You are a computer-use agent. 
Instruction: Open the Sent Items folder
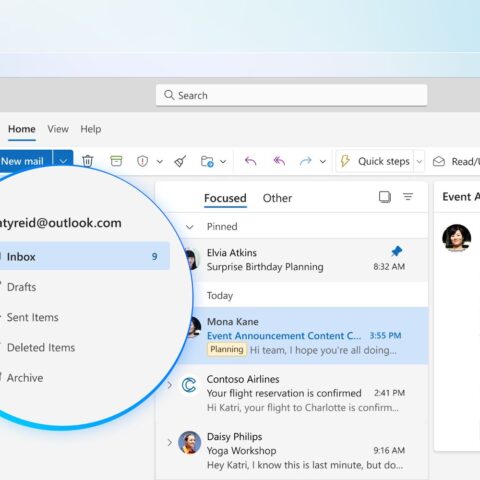[33, 317]
